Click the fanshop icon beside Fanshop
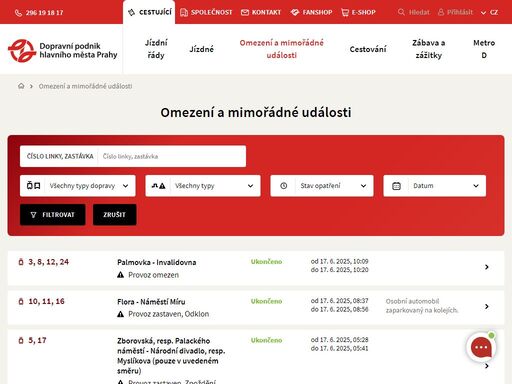This screenshot has height=384, width=512. coord(295,12)
